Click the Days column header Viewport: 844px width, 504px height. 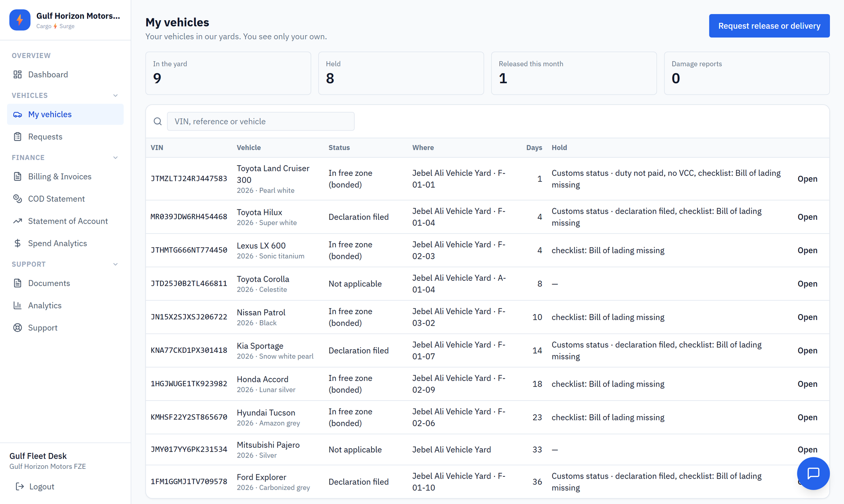pyautogui.click(x=534, y=148)
